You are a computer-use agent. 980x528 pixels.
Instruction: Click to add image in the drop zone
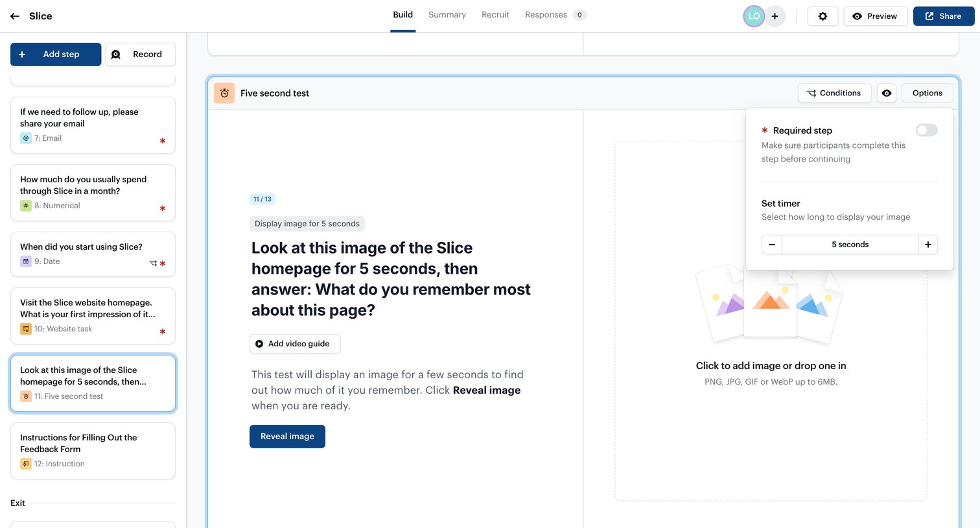pos(771,321)
